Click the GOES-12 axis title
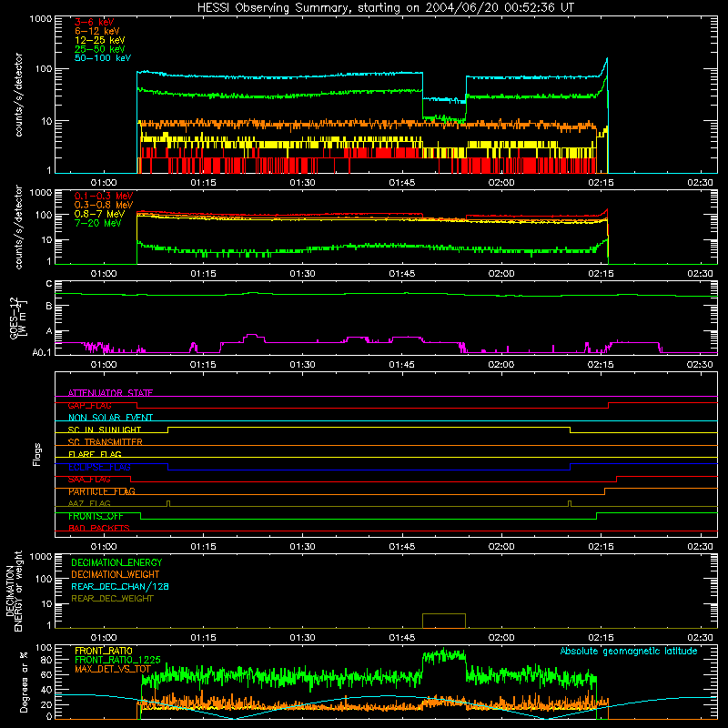 [x=18, y=318]
